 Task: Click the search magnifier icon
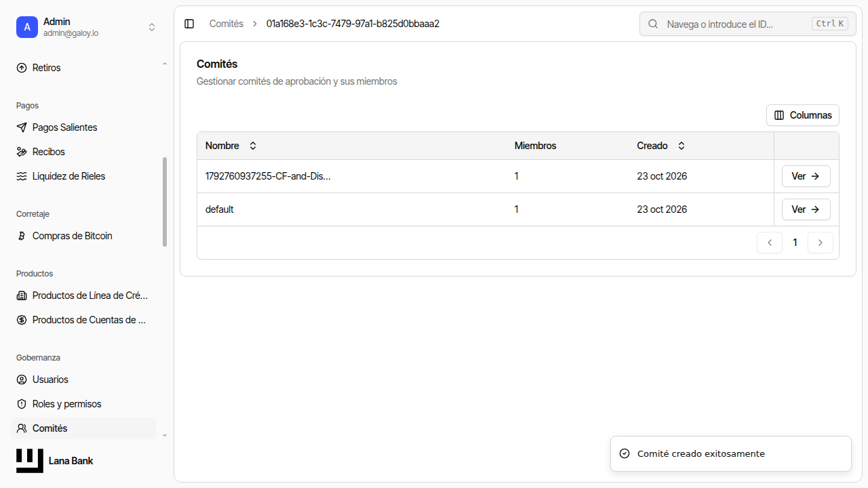[x=654, y=24]
